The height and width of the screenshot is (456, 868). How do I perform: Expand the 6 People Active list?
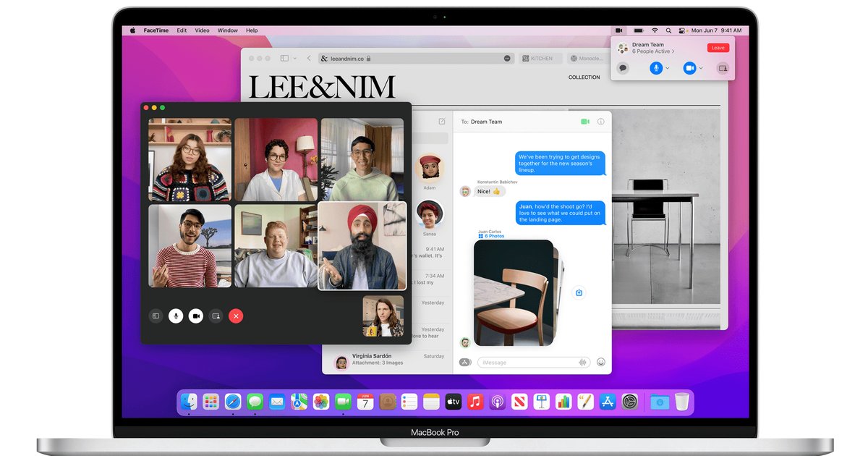pyautogui.click(x=653, y=51)
